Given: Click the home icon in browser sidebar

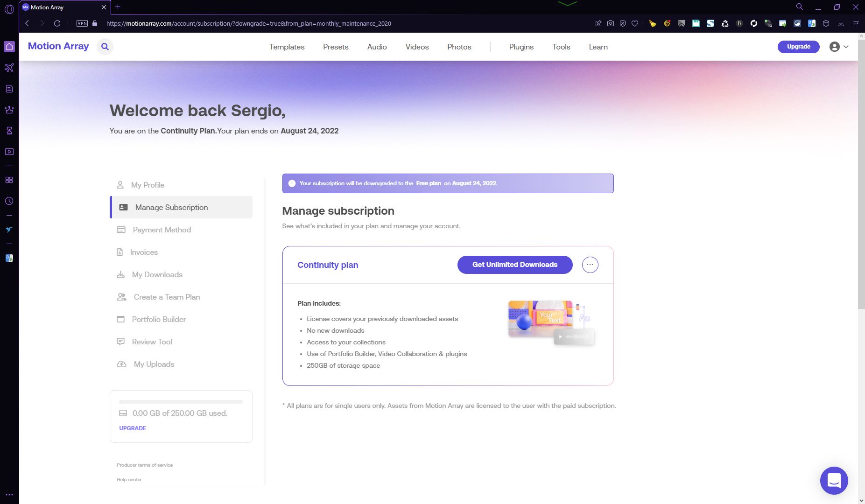Looking at the screenshot, I should click(x=9, y=47).
